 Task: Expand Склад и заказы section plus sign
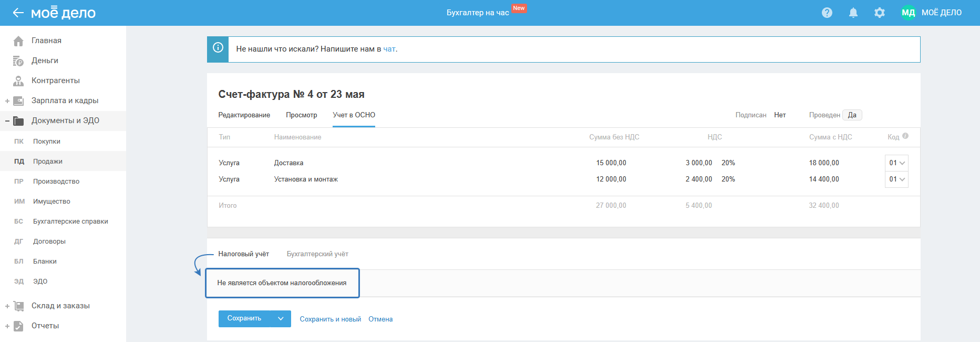(x=7, y=306)
